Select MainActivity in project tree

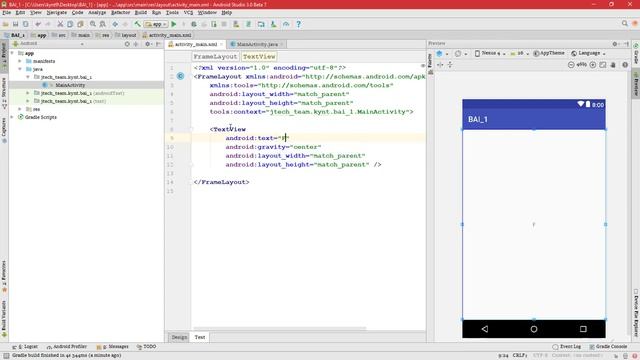coord(70,85)
